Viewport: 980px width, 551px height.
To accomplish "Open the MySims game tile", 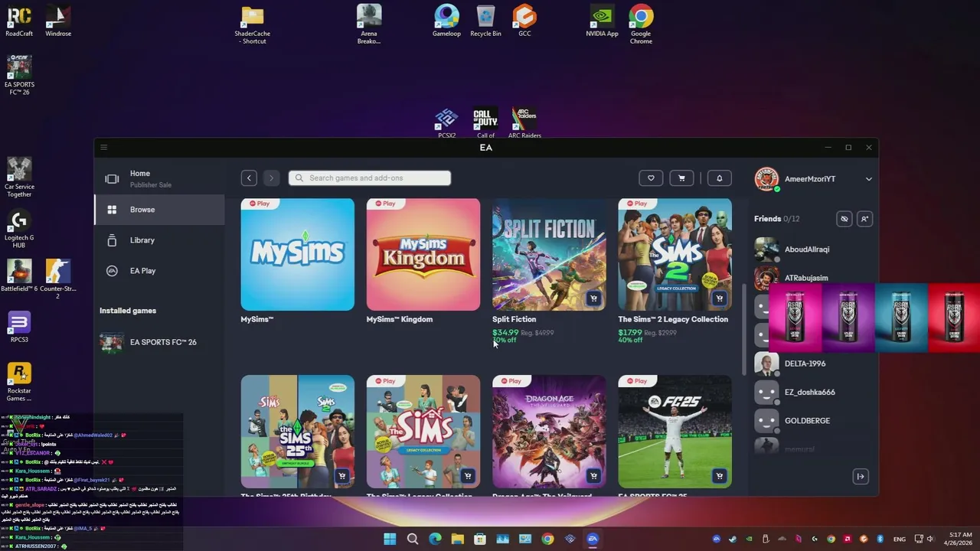I will coord(298,255).
